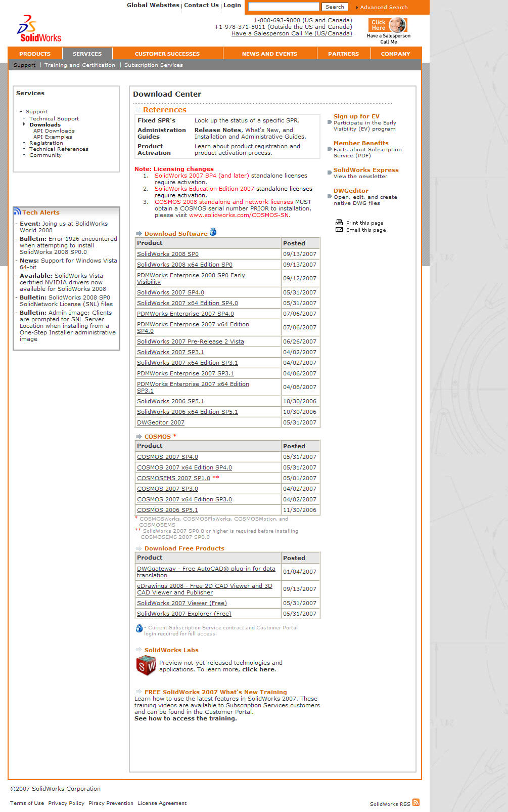Open API Downloads in sidebar tree

(x=54, y=131)
